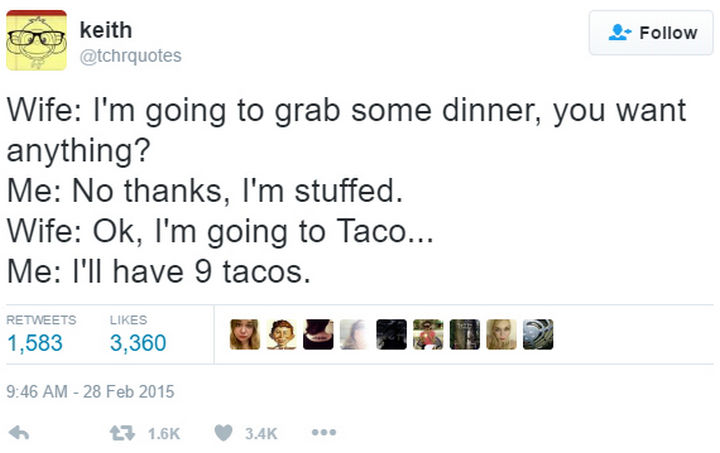
Task: Select the fifth, nearly black liker avatar
Action: [x=391, y=335]
